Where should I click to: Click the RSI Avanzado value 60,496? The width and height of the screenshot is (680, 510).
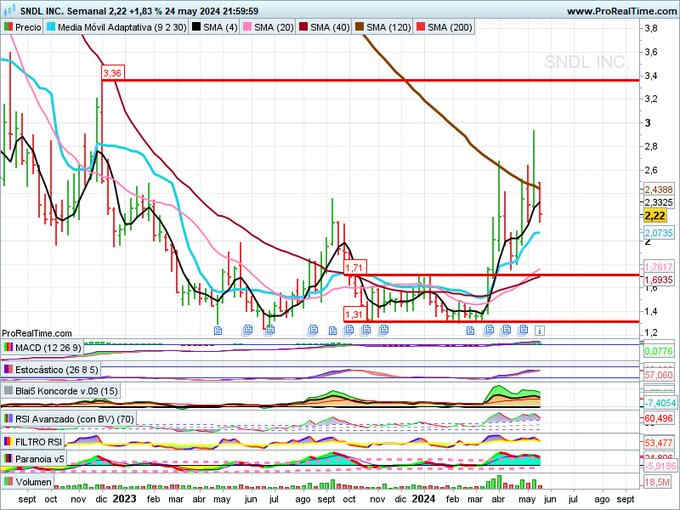coord(658,418)
